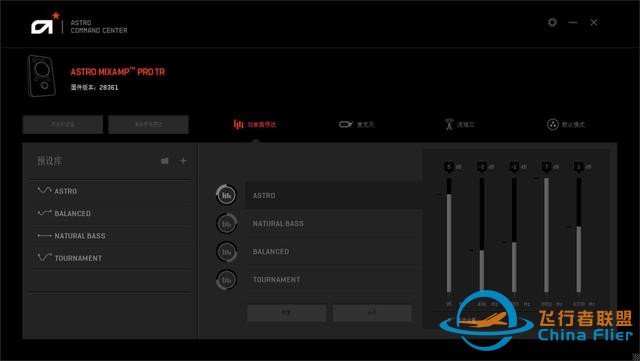Viewport: 640px width, 361px height.
Task: Select the NATURAL BASS preset in the preset library
Action: point(111,236)
